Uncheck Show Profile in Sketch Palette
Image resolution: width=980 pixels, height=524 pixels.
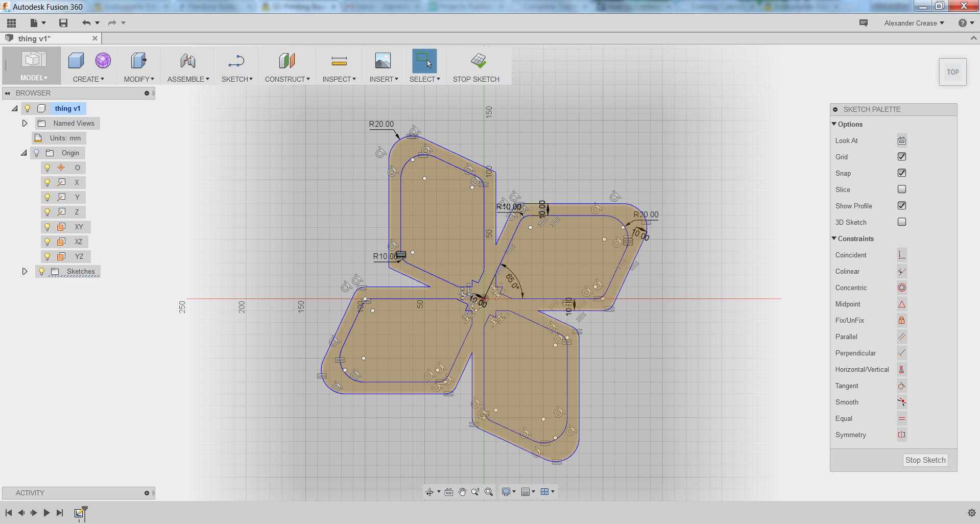click(x=901, y=205)
